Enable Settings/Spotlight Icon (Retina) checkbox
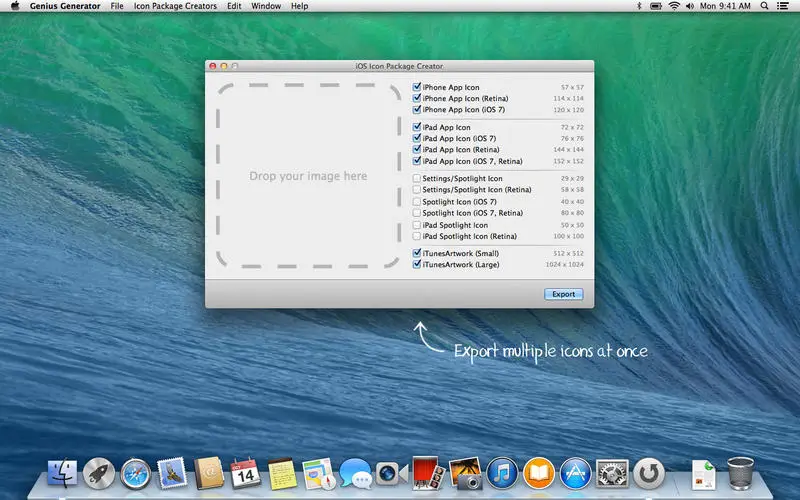Screen dimensions: 800x500 (417, 189)
